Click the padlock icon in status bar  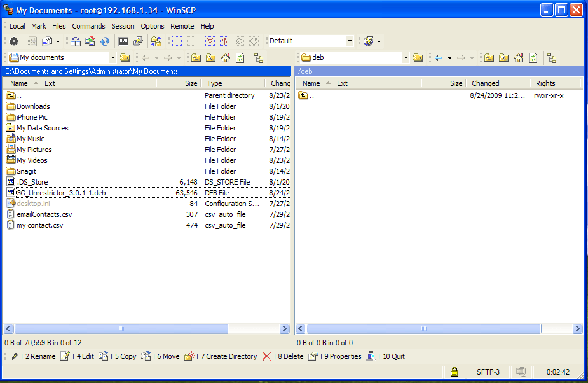(x=454, y=372)
